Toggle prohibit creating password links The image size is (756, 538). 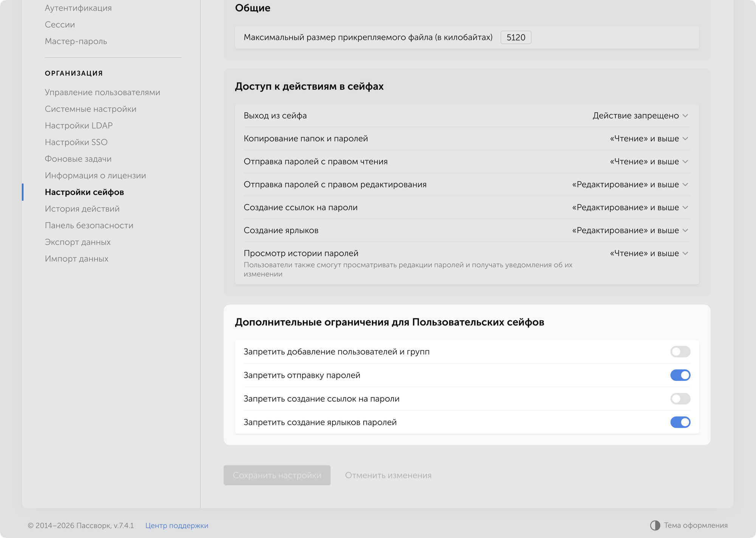point(680,399)
